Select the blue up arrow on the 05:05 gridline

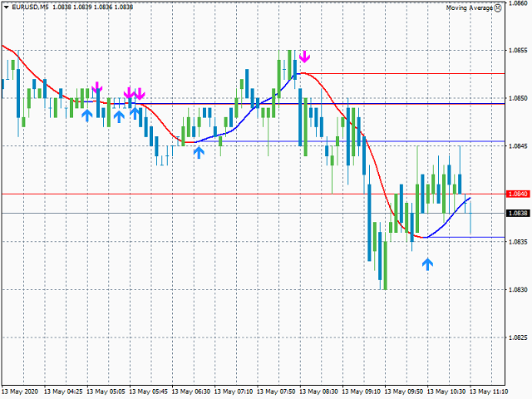pos(87,116)
